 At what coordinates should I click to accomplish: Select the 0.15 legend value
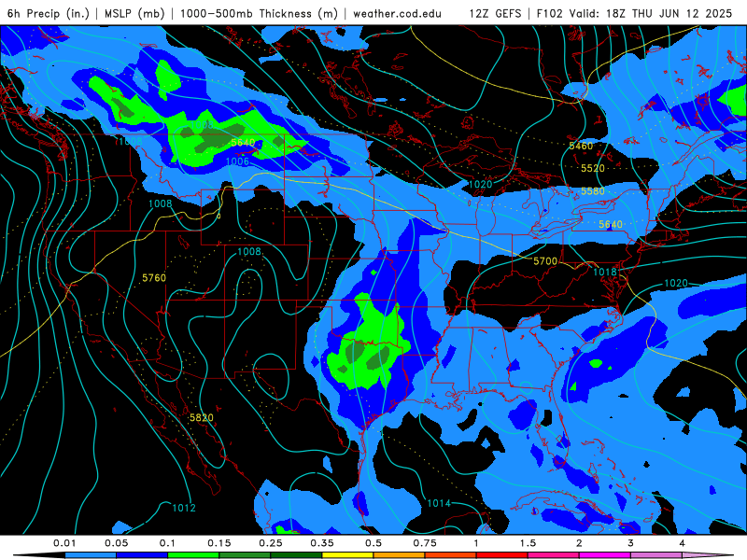[x=219, y=543]
